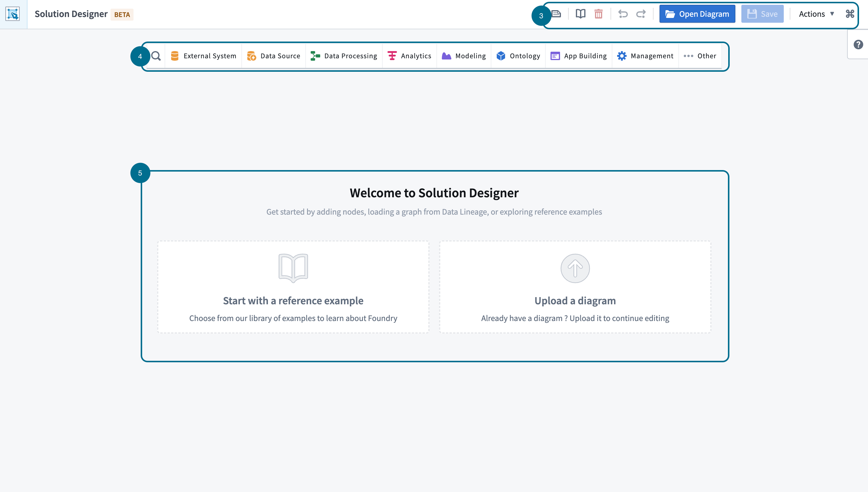Click the External System category icon
The height and width of the screenshot is (492, 868).
[x=175, y=56]
